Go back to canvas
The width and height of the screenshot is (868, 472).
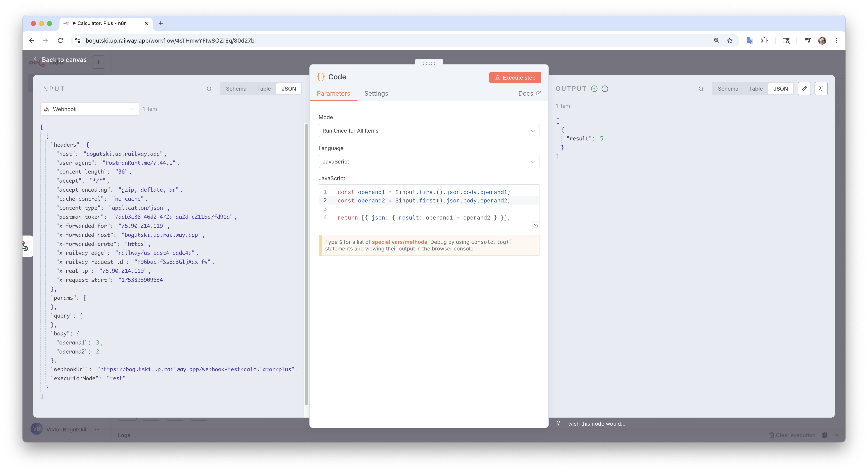[x=60, y=60]
